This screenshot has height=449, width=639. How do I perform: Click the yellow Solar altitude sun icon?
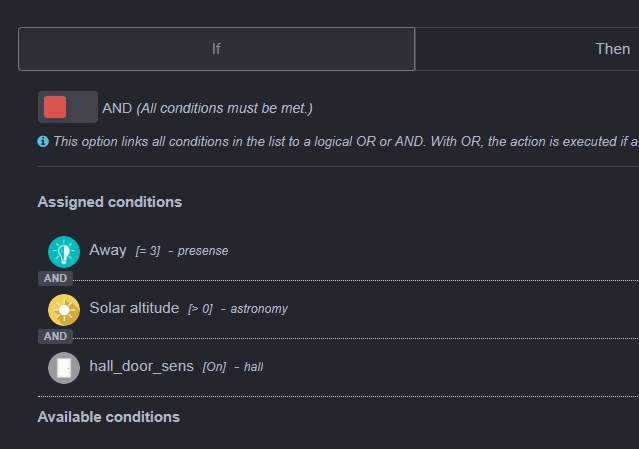coord(64,310)
